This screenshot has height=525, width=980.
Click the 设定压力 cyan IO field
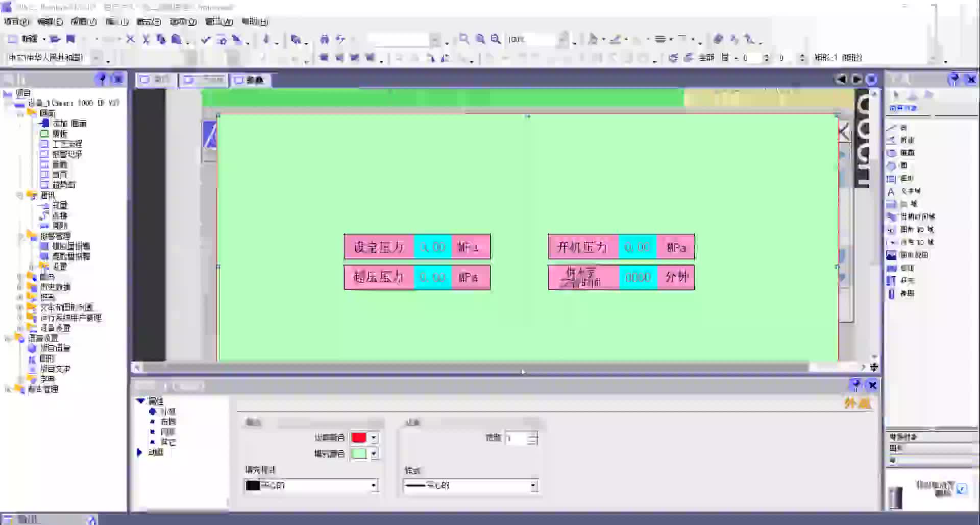(x=433, y=247)
